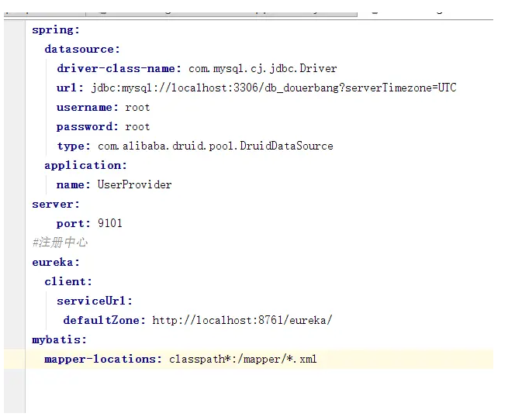Select the 'datasource:' key

[x=82, y=50]
